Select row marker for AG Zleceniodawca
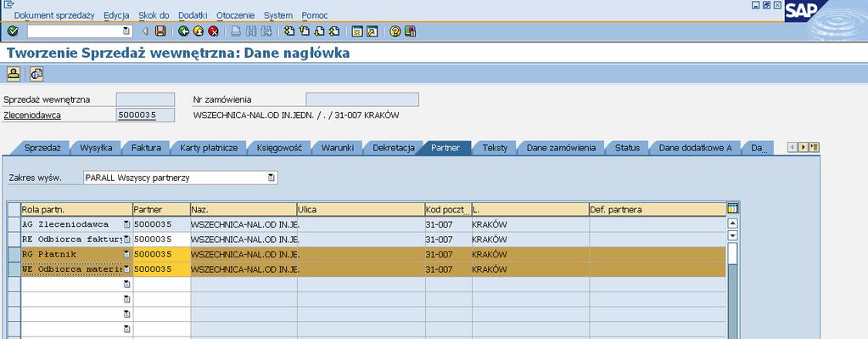 [14, 224]
